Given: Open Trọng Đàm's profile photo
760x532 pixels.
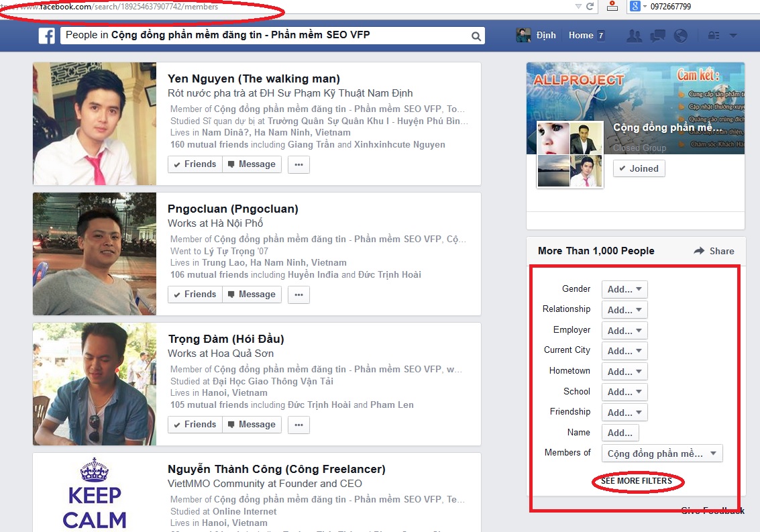Looking at the screenshot, I should [x=95, y=384].
